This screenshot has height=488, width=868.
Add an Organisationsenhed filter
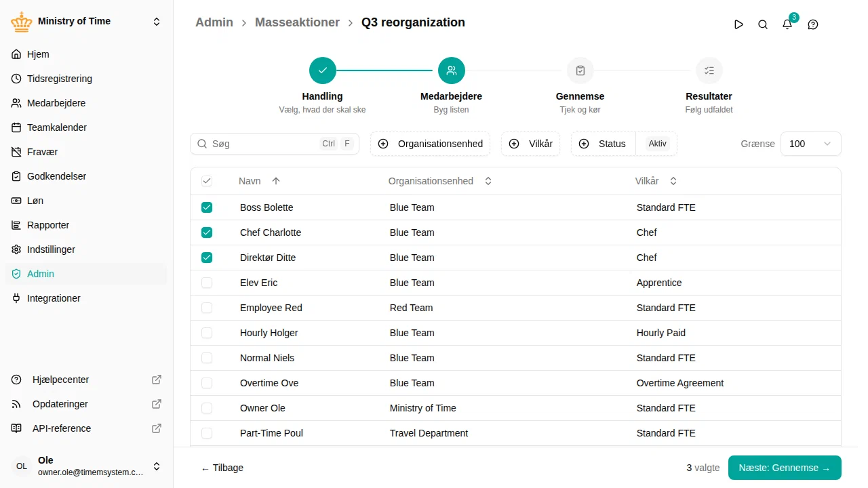tap(430, 144)
